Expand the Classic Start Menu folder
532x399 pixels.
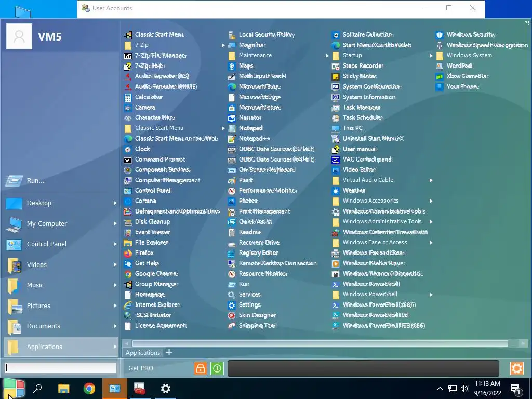(175, 128)
